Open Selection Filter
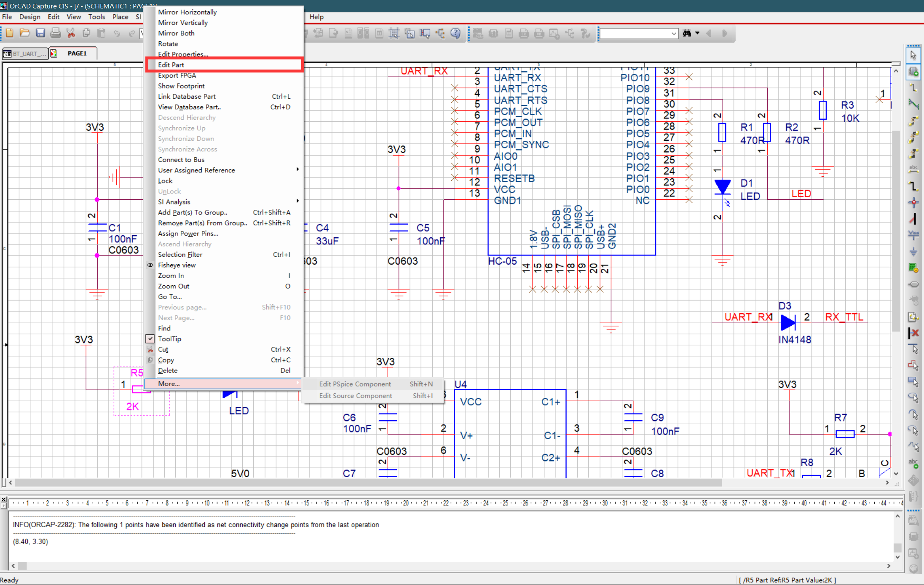This screenshot has width=924, height=585. tap(223, 255)
